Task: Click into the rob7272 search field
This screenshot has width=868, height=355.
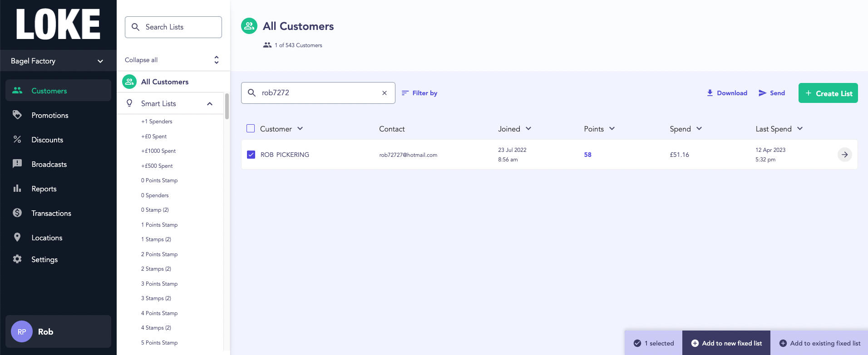Action: click(318, 93)
